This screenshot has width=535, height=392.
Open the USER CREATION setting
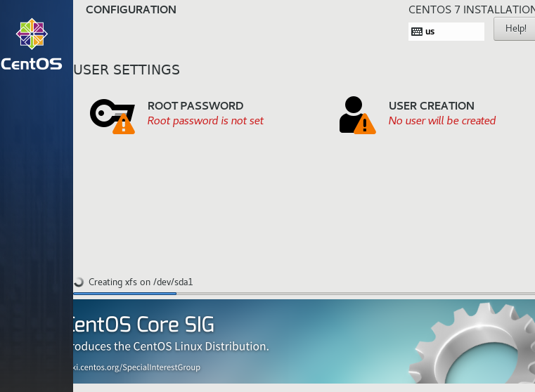[418, 115]
